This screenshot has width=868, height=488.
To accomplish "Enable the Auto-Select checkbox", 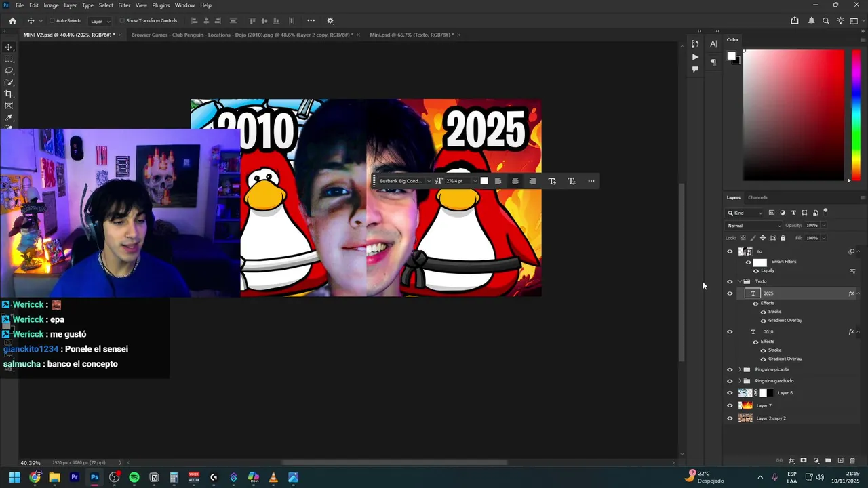I will coord(53,21).
